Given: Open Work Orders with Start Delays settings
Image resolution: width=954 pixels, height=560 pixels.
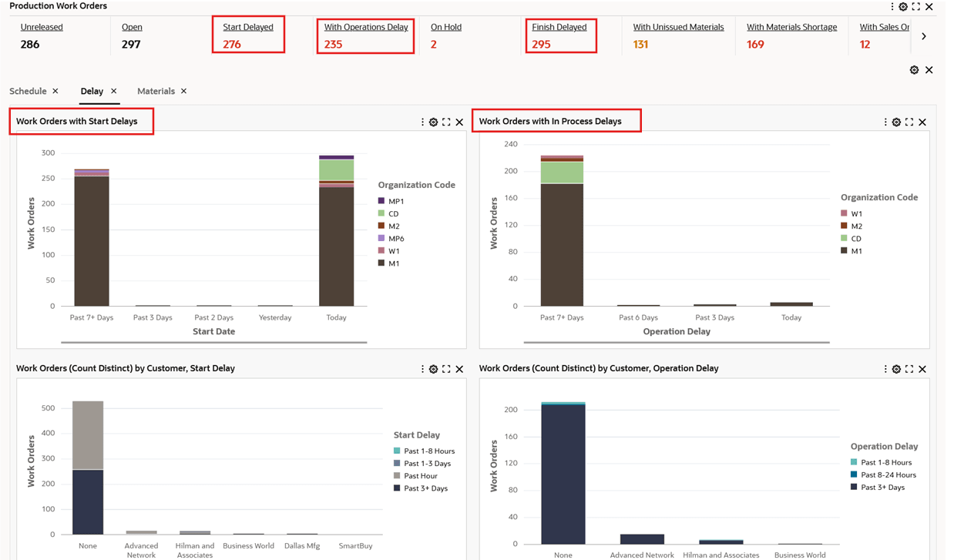Looking at the screenshot, I should click(x=434, y=122).
